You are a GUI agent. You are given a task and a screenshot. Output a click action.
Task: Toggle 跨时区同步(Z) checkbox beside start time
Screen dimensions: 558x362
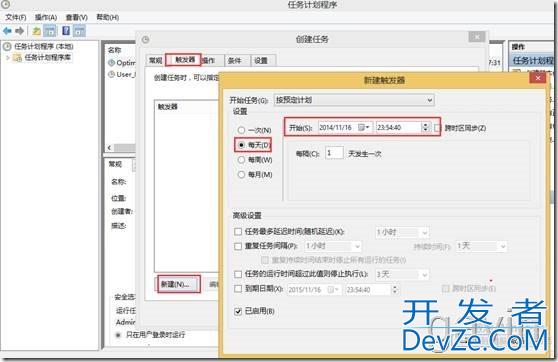pyautogui.click(x=437, y=128)
